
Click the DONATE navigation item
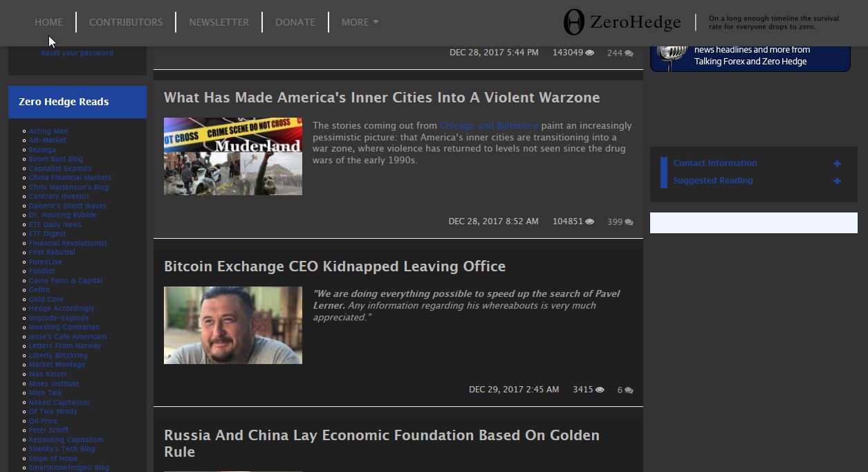coord(295,21)
